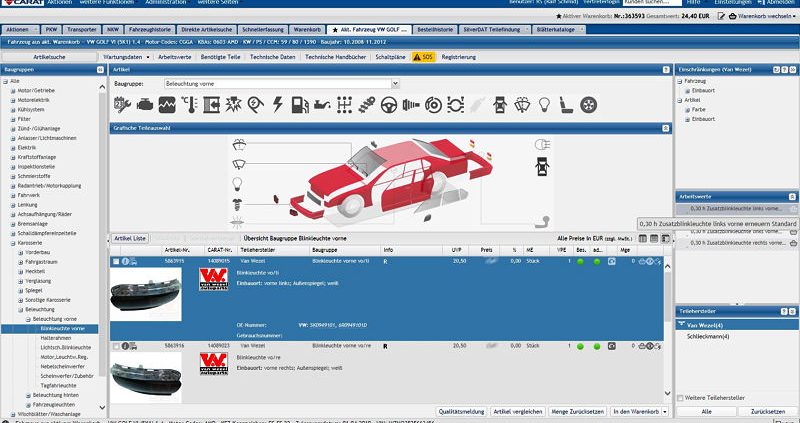Tick checkbox for article 5863915
The height and width of the screenshot is (423, 800).
(x=116, y=261)
